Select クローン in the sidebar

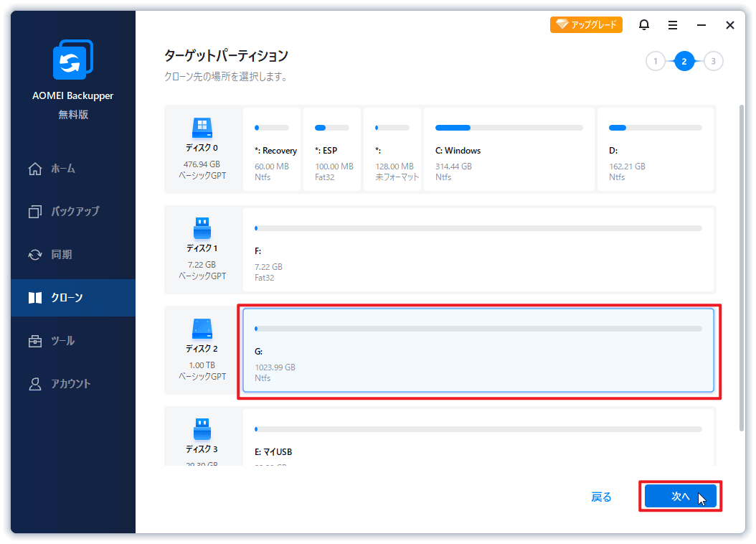tap(73, 298)
